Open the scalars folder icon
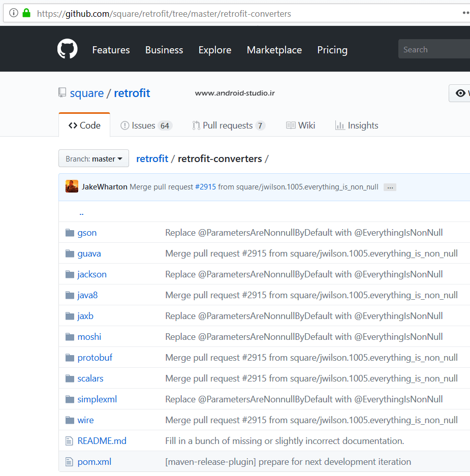The image size is (470, 476). click(x=70, y=378)
